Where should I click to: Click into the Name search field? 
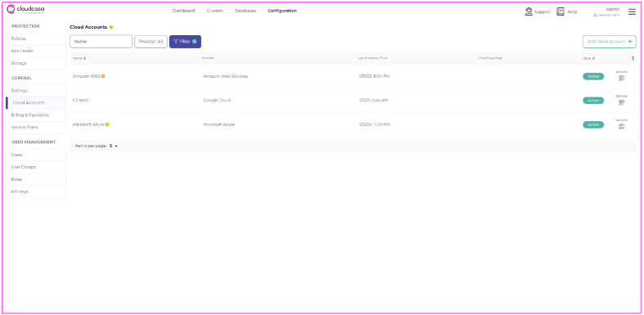pos(101,42)
